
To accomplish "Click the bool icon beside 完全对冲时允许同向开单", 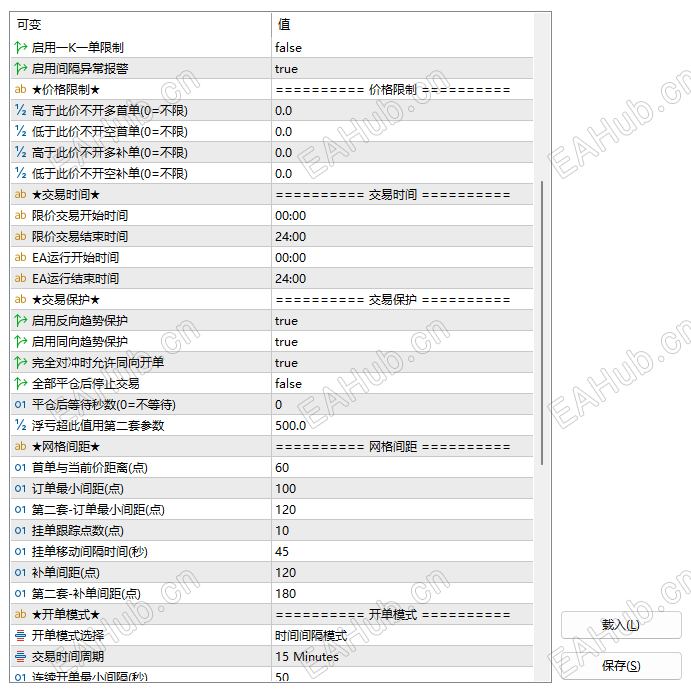I will coord(20,362).
